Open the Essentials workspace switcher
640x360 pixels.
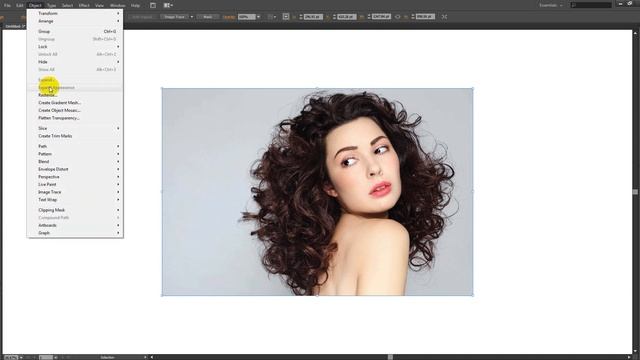[551, 5]
